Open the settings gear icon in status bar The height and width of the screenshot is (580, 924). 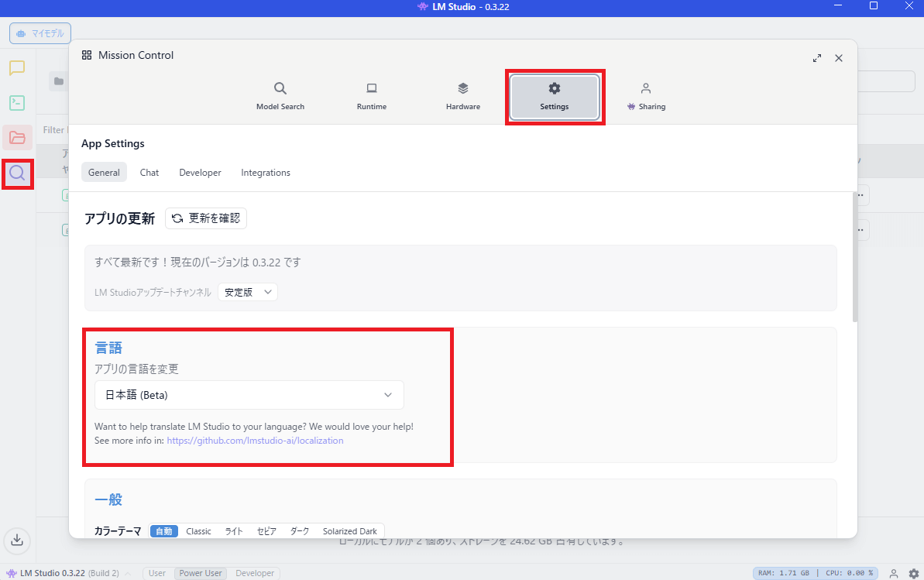(x=913, y=573)
